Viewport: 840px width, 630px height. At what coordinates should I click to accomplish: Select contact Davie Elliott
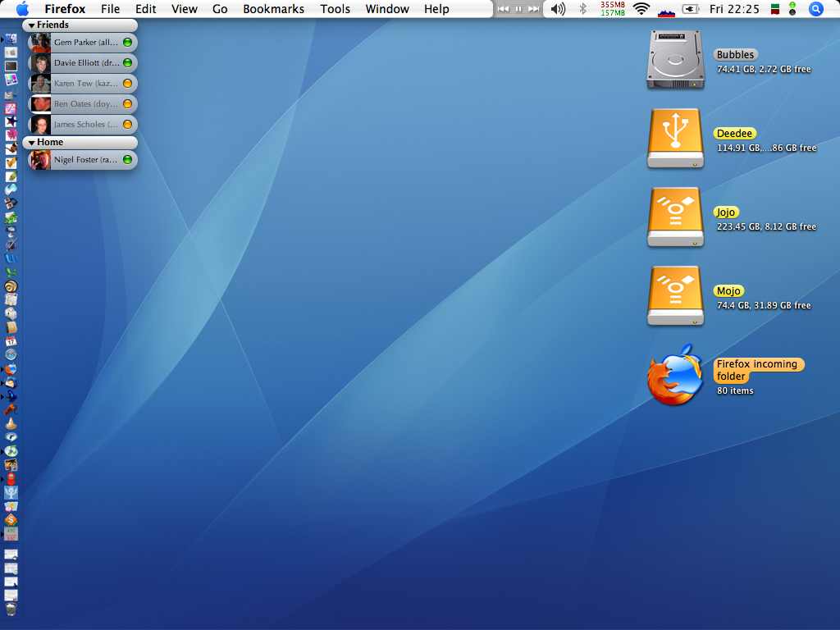83,62
